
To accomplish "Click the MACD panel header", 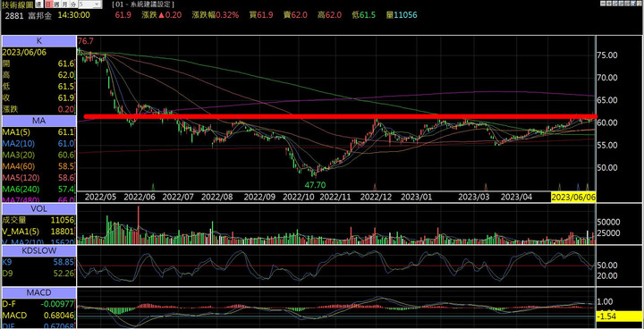I will [x=39, y=293].
